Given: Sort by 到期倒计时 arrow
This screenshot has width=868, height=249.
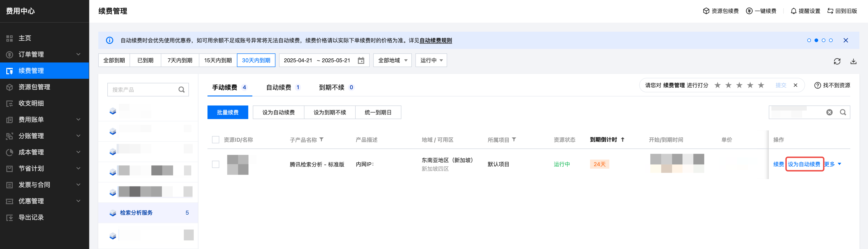Looking at the screenshot, I should click(x=622, y=139).
